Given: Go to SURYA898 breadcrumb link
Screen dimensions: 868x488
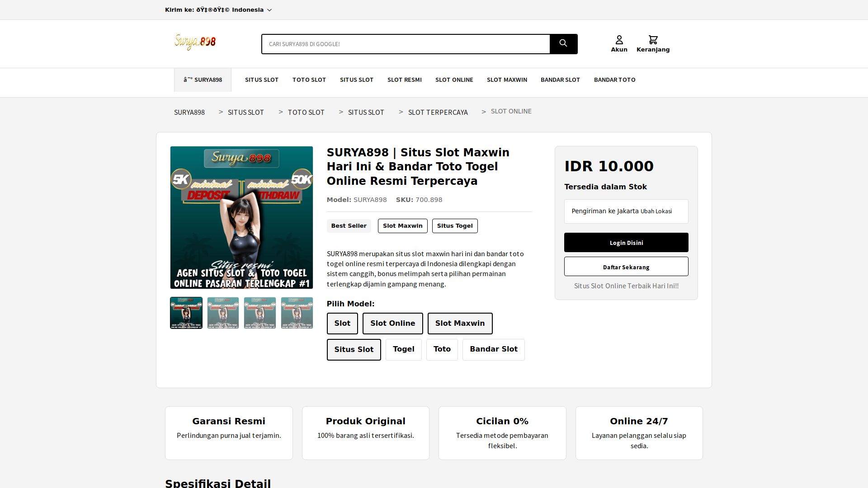Looking at the screenshot, I should [x=189, y=112].
